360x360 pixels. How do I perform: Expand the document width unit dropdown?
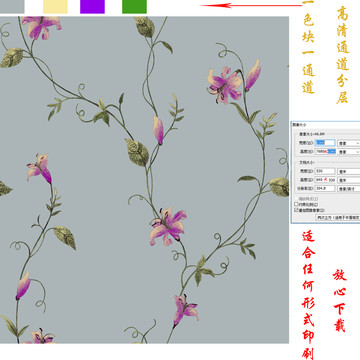[x=349, y=172]
